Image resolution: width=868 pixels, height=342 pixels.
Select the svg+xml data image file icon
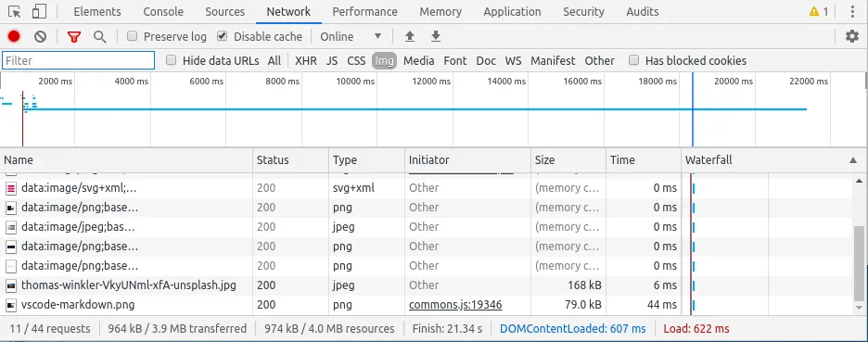click(x=11, y=188)
